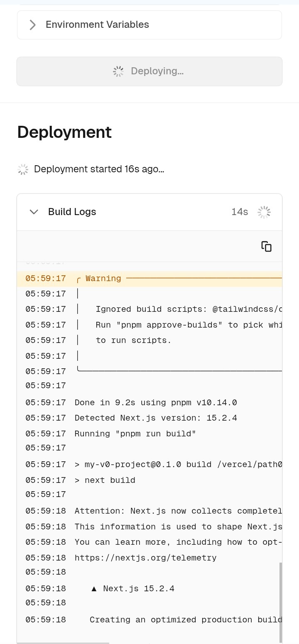Click the Build Logs header title

point(72,212)
